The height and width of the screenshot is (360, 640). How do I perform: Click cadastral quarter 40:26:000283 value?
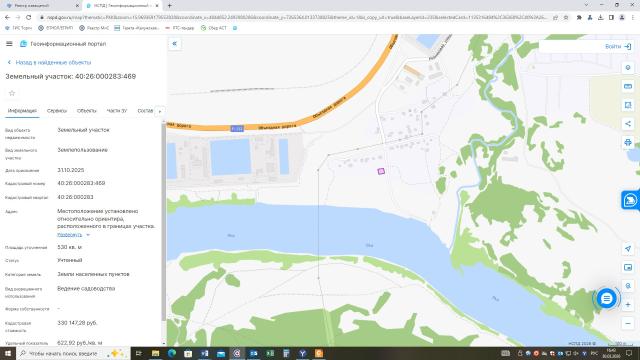coord(75,197)
